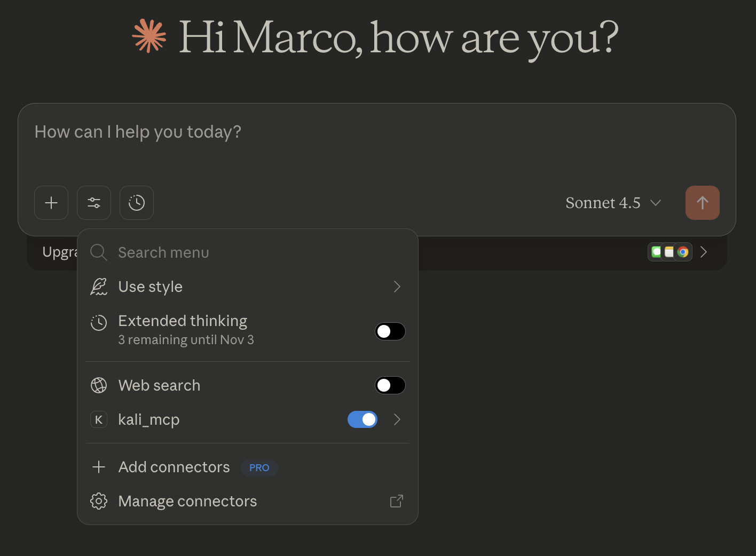Click the orange Claude starburst logo
The image size is (756, 556).
click(x=149, y=36)
